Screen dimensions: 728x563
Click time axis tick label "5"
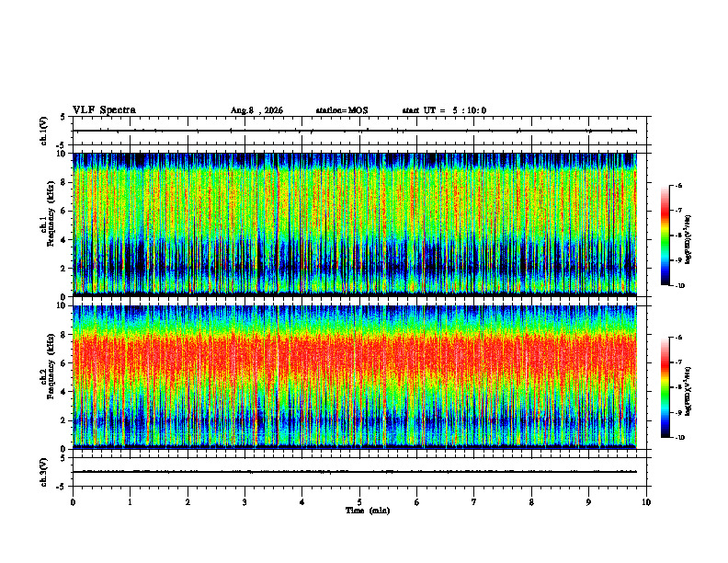point(359,502)
